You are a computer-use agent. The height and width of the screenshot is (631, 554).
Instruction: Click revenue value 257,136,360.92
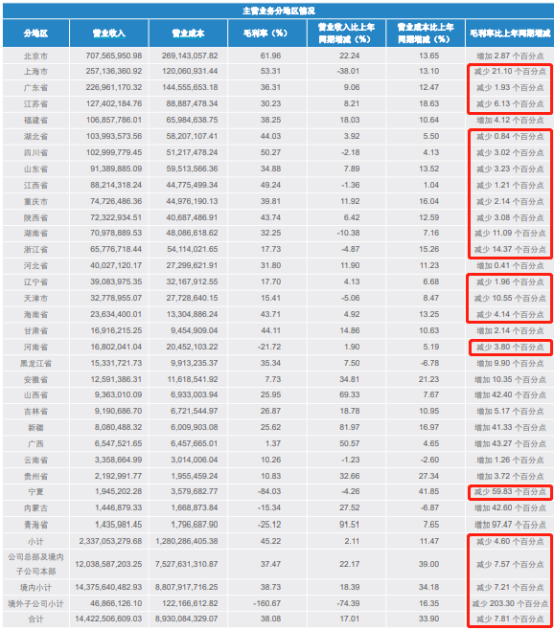(114, 71)
